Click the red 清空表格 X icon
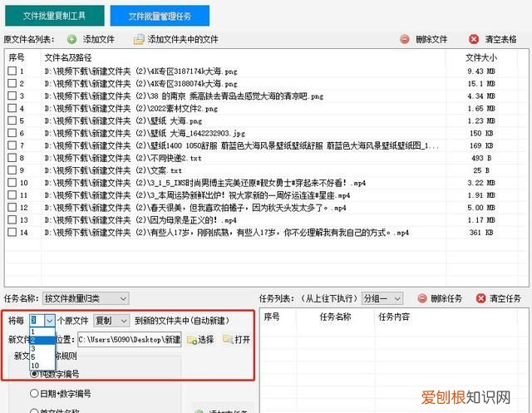 (474, 39)
